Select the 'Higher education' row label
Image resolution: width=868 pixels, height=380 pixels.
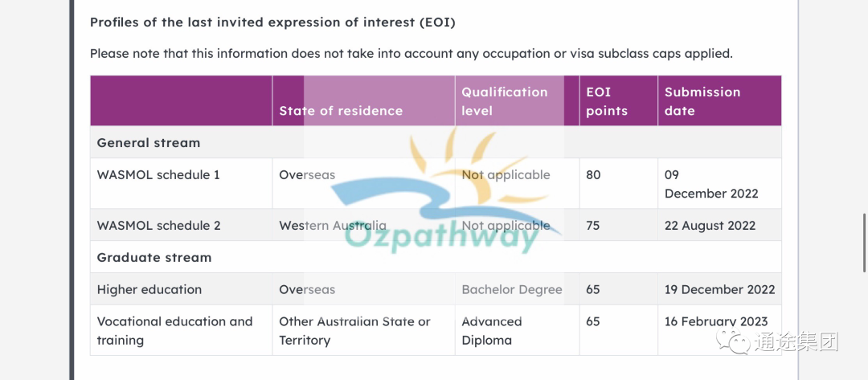tap(149, 289)
